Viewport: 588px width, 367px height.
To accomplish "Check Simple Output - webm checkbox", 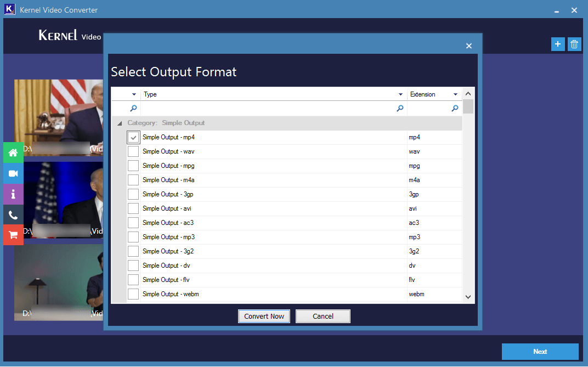I will (133, 294).
